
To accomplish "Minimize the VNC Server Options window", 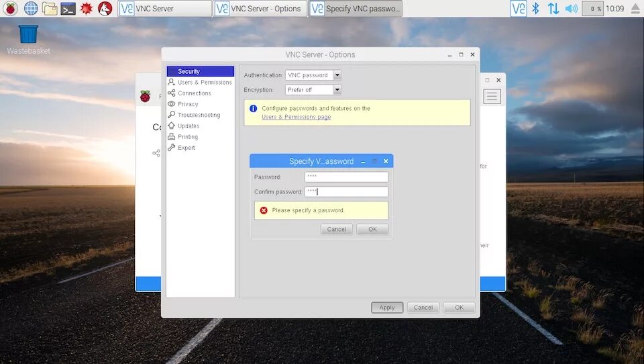I will click(449, 54).
